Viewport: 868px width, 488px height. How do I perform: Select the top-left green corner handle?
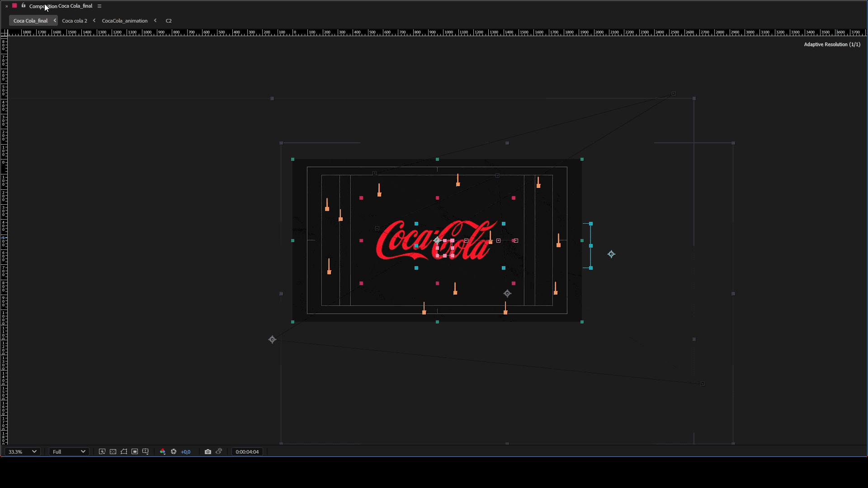click(293, 160)
